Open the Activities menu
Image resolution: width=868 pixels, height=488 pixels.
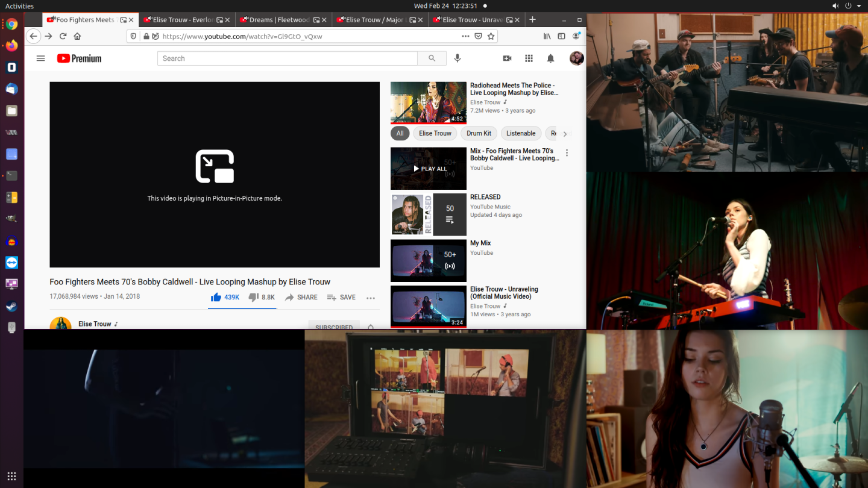point(19,5)
